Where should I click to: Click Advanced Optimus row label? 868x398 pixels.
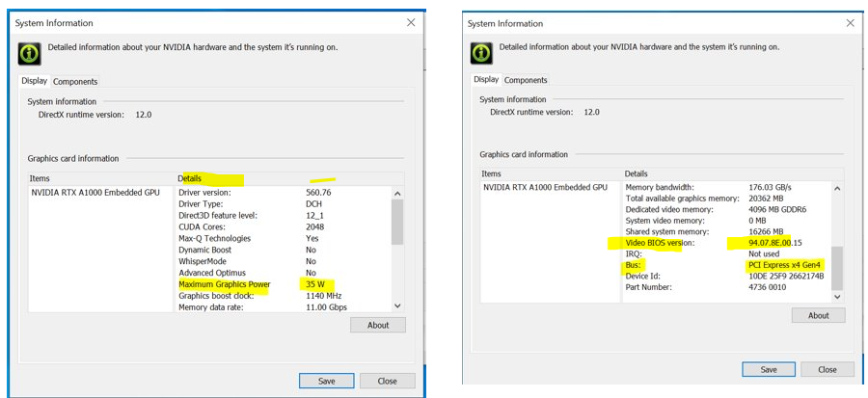pos(212,273)
